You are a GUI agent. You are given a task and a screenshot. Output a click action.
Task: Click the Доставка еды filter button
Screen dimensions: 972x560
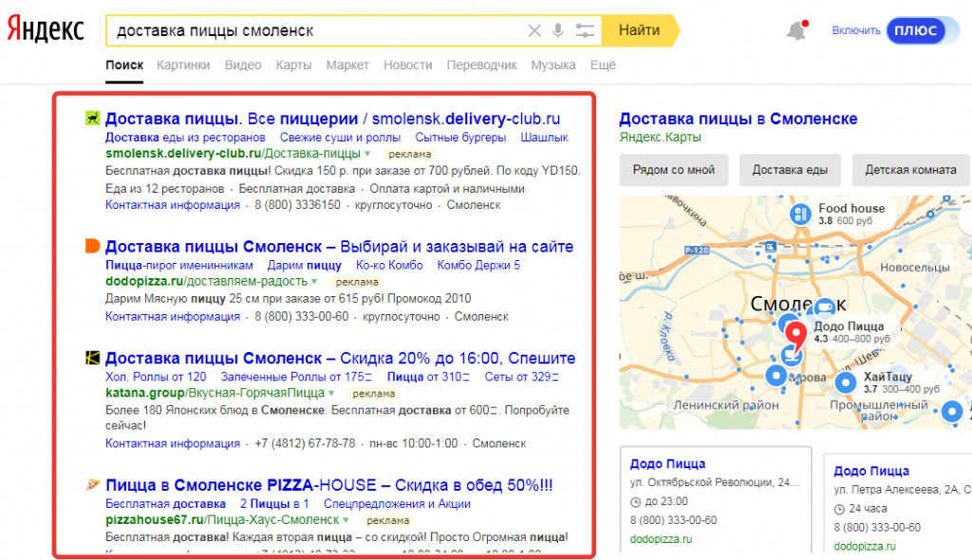click(790, 170)
